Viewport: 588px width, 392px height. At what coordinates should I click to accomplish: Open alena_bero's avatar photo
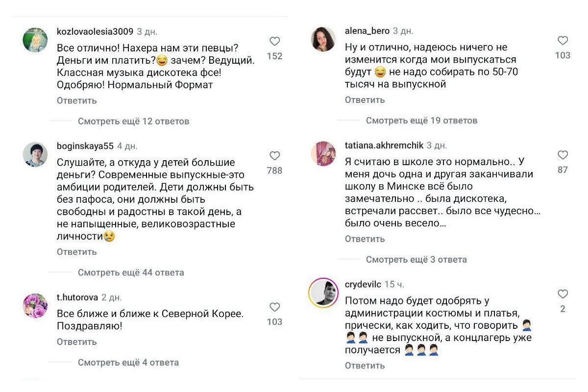[323, 39]
